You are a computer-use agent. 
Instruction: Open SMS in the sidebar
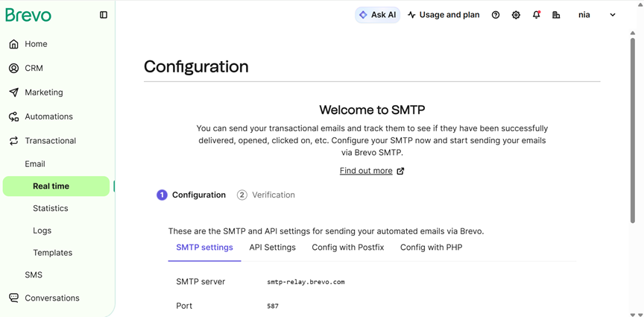coord(34,275)
